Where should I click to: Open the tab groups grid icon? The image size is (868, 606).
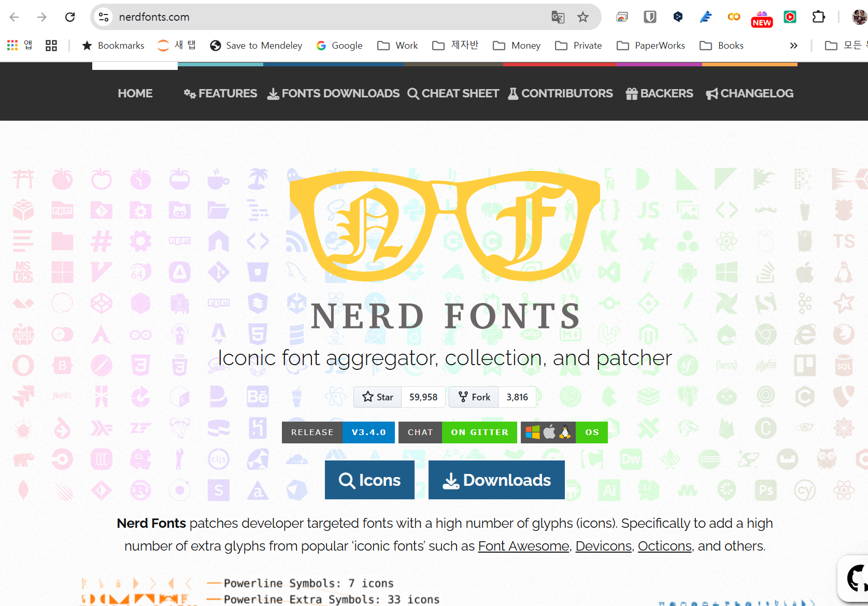(51, 46)
